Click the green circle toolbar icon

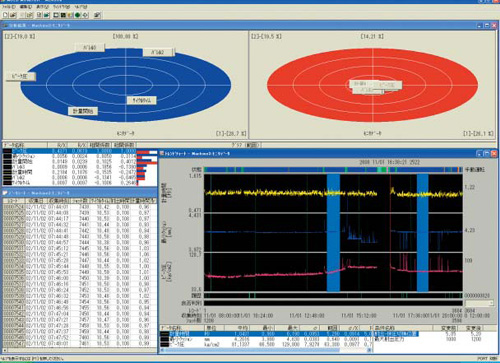tap(78, 15)
